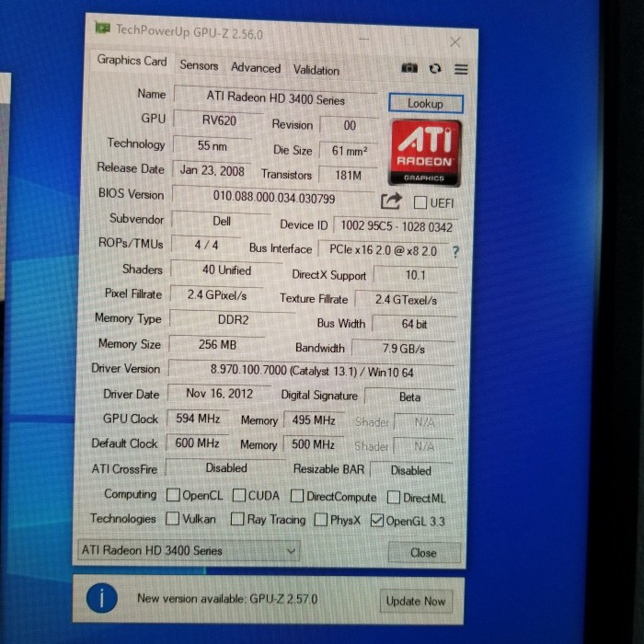Click the Transistors field showing 181M
The height and width of the screenshot is (644, 644).
pos(348,176)
